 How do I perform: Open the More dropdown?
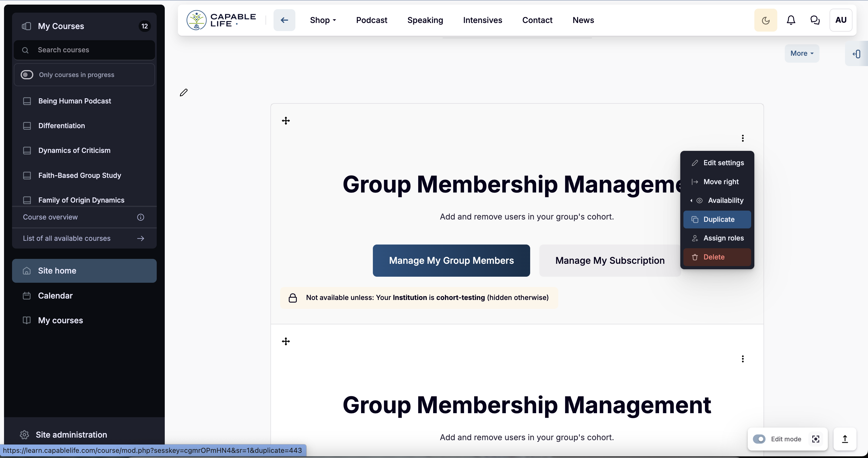(x=801, y=53)
